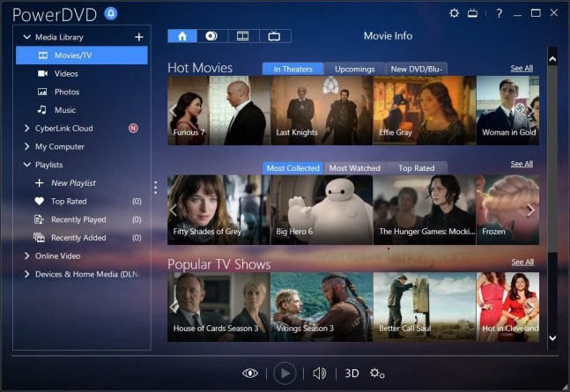
Task: Open the TV shows tab icon
Action: click(275, 36)
